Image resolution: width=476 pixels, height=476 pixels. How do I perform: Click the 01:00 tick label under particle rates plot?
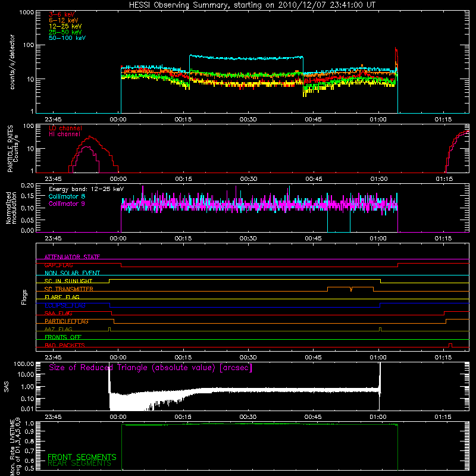pos(379,179)
